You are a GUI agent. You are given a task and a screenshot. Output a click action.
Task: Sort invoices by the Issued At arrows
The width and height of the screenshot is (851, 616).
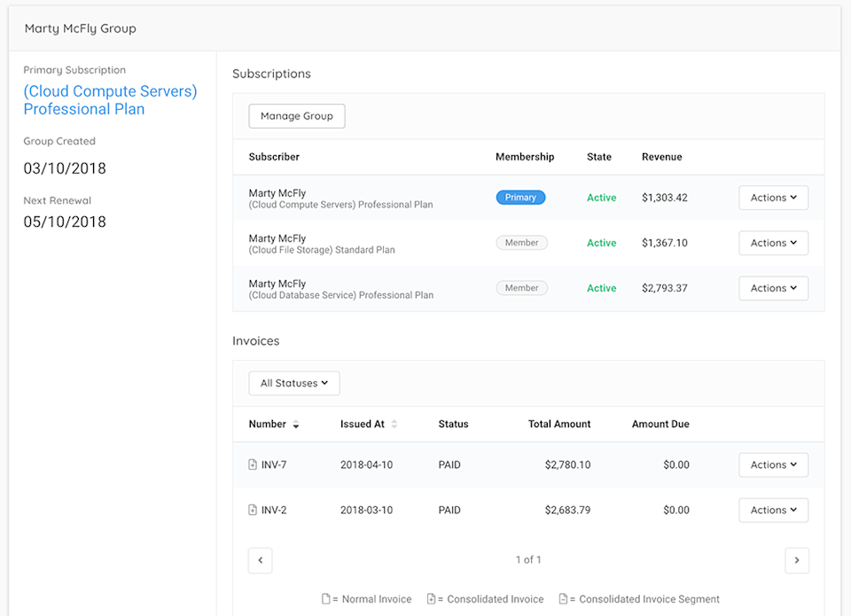394,425
